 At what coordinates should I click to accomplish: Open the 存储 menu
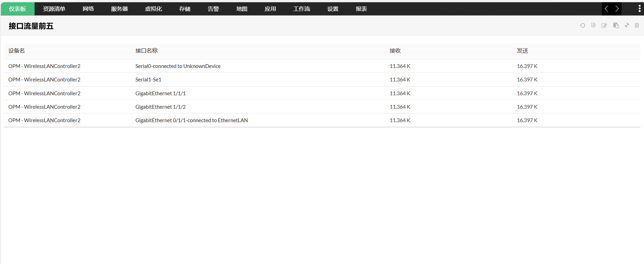pyautogui.click(x=185, y=9)
